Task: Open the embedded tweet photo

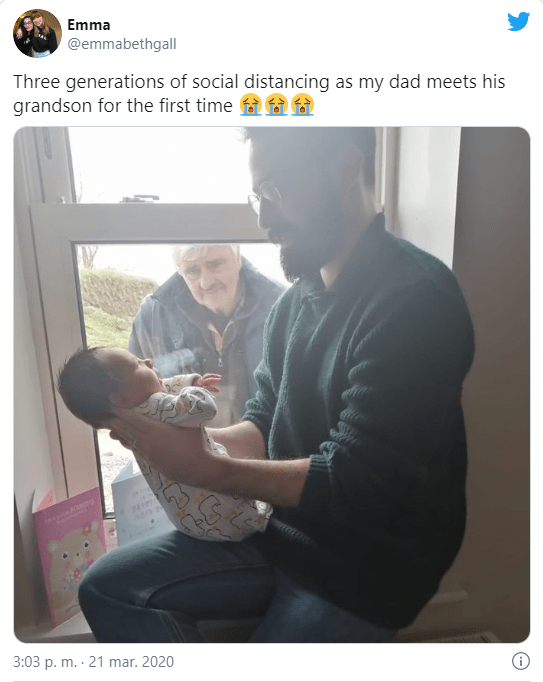Action: 272,384
